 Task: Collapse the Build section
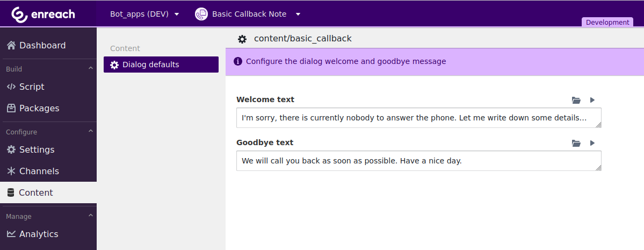click(91, 68)
